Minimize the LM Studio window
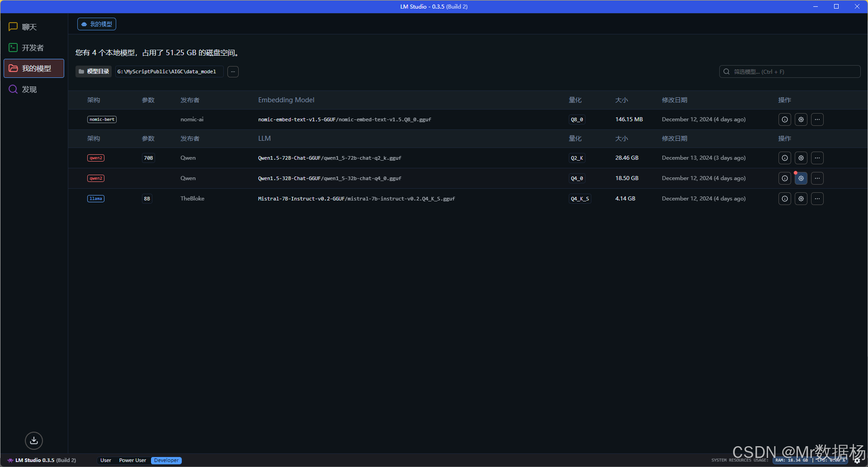The height and width of the screenshot is (467, 868). (x=816, y=6)
